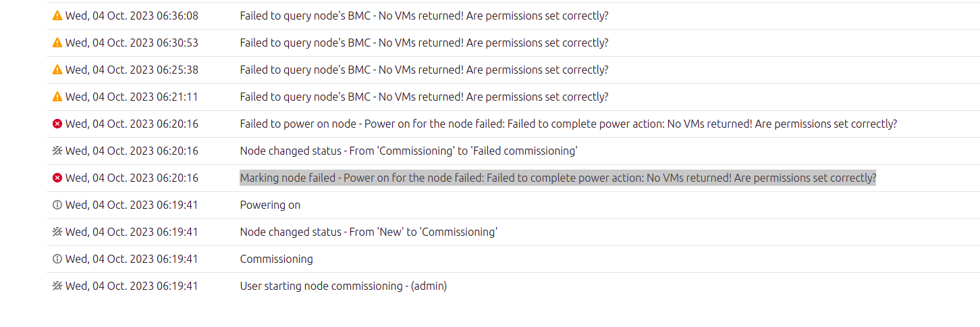The image size is (980, 327).
Task: Click the 06:36:08 BMC query failure message
Action: [424, 16]
